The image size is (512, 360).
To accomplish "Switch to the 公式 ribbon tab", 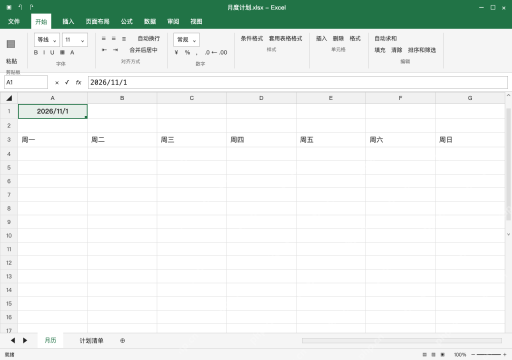I will 127,22.
